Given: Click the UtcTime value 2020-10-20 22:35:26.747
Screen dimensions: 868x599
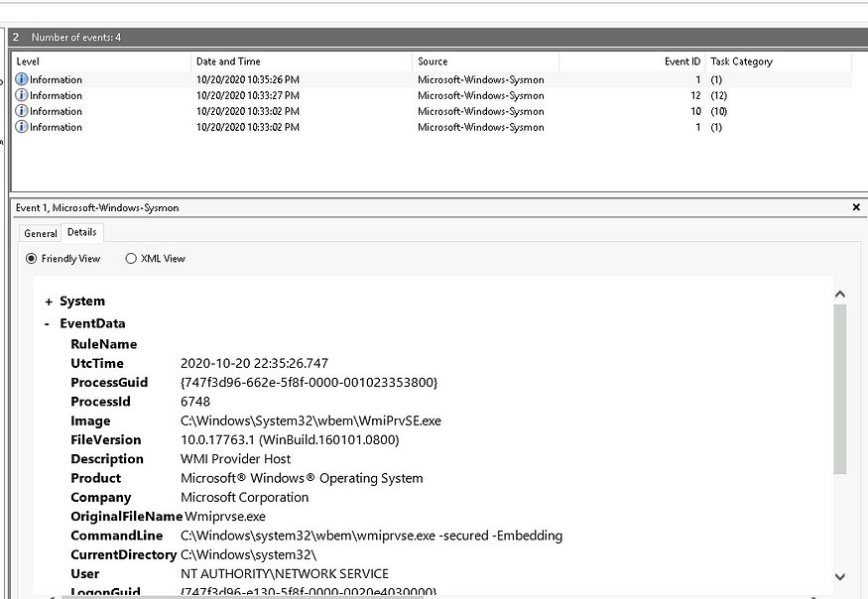Looking at the screenshot, I should coord(254,363).
